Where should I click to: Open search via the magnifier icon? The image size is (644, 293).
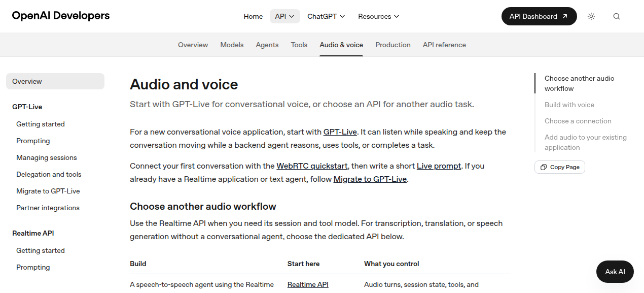coord(617,16)
